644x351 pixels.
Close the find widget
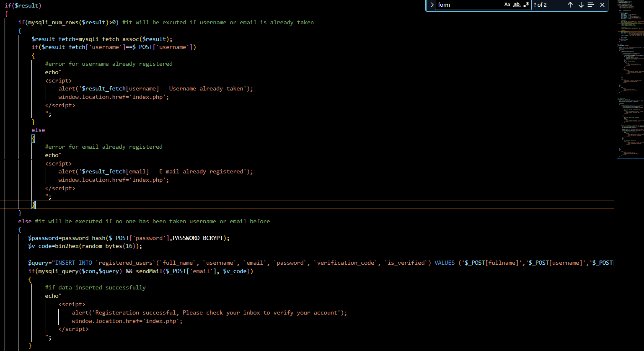pos(602,5)
